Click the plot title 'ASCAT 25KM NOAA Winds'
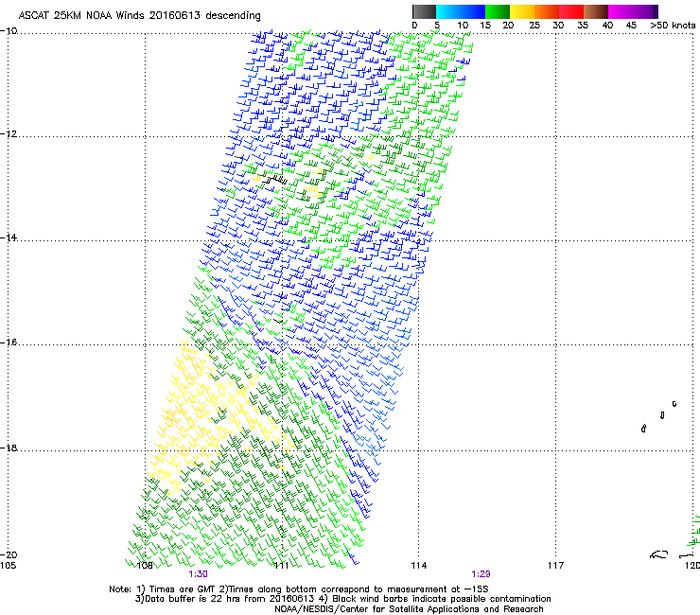The width and height of the screenshot is (700, 615). [x=81, y=15]
